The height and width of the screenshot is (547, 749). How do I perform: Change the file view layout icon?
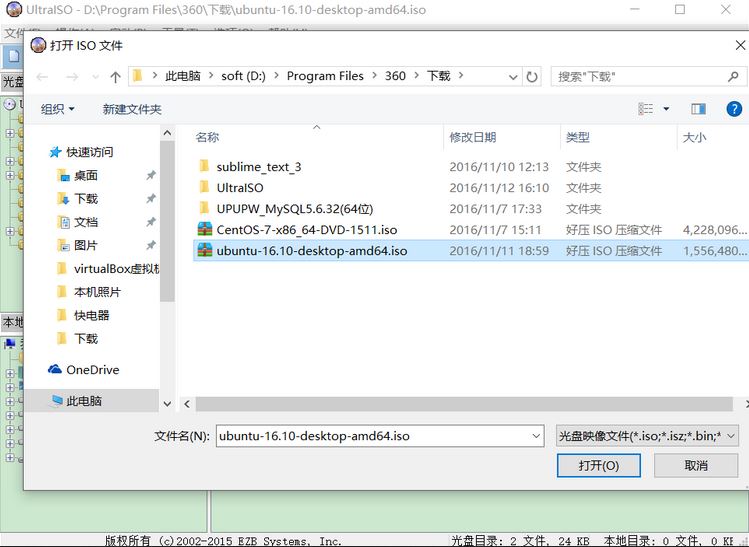pyautogui.click(x=645, y=109)
